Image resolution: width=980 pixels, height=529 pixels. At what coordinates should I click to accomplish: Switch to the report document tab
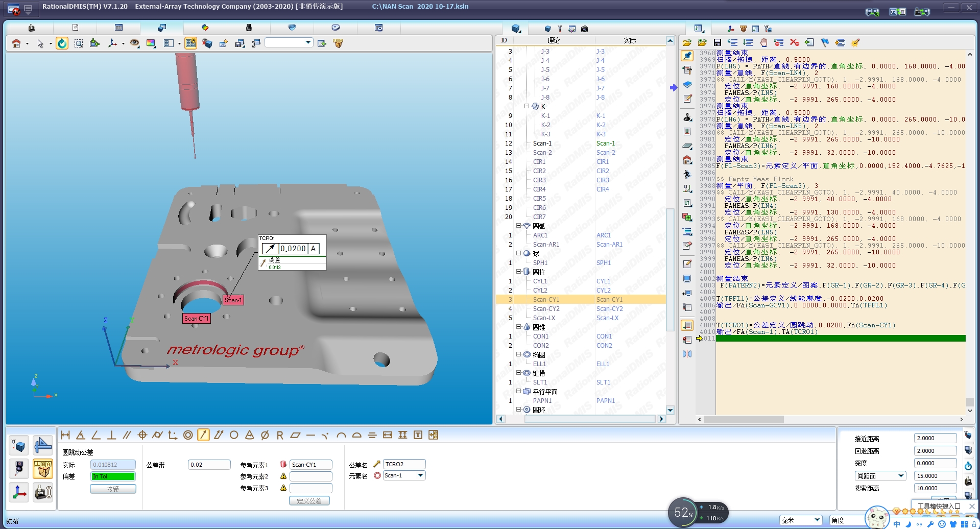[x=75, y=28]
